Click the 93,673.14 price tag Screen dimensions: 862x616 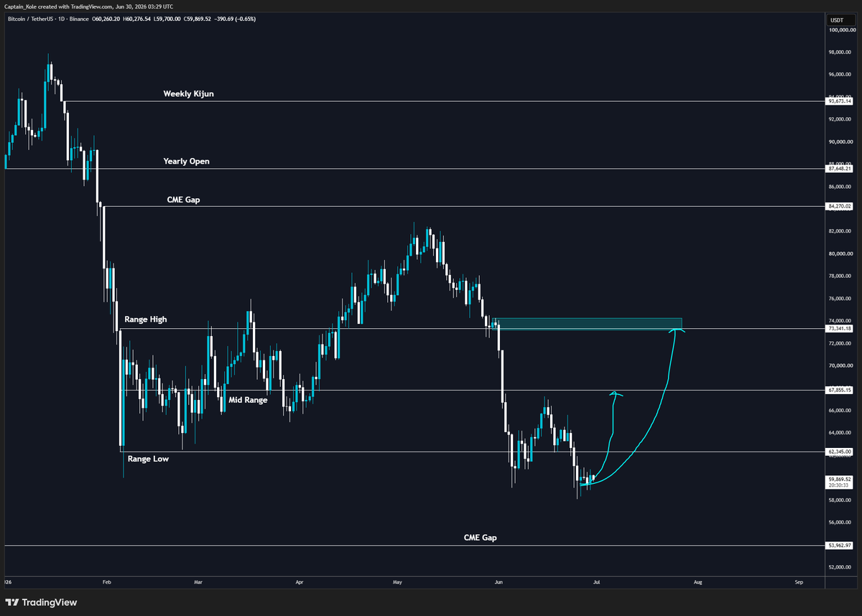(x=839, y=101)
